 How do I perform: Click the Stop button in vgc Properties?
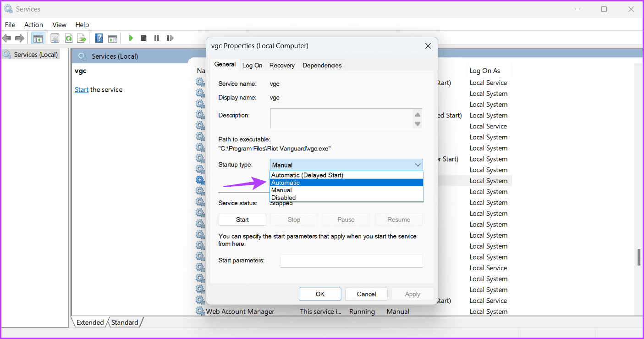click(x=294, y=219)
